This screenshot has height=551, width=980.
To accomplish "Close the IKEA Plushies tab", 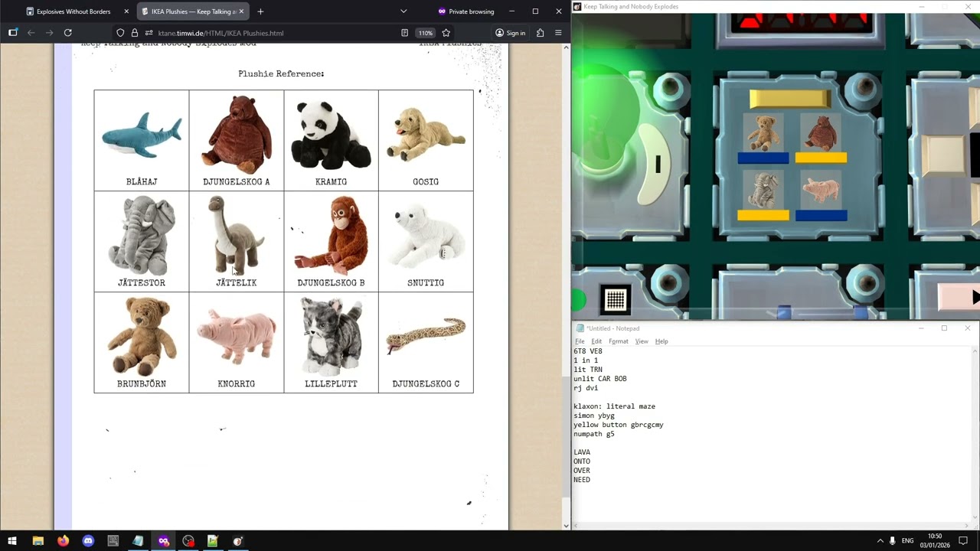I will pyautogui.click(x=242, y=11).
